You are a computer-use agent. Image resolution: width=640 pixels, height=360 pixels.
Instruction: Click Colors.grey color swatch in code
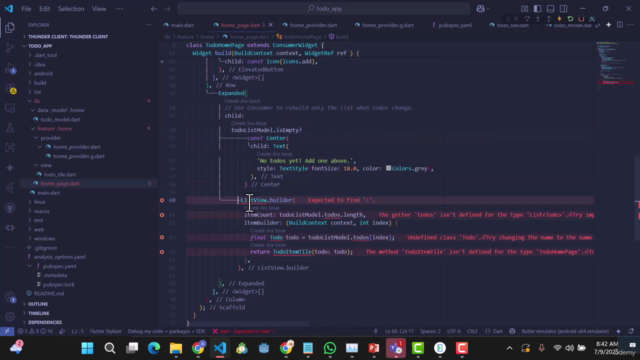pyautogui.click(x=389, y=168)
